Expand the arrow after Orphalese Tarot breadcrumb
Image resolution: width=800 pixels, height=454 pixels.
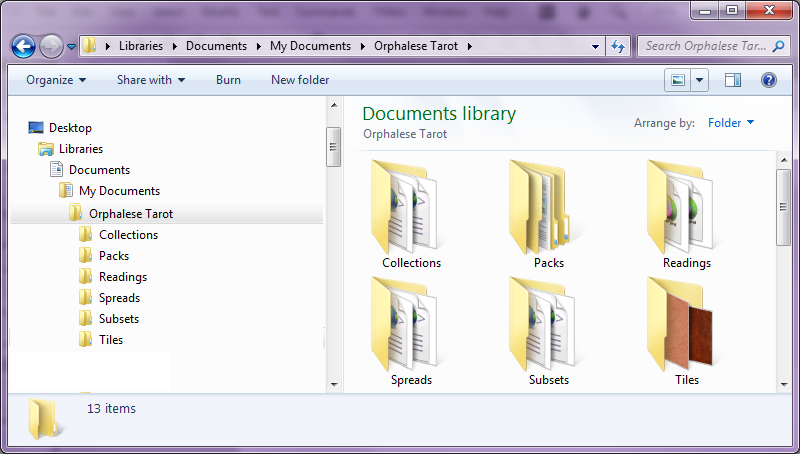pos(469,46)
